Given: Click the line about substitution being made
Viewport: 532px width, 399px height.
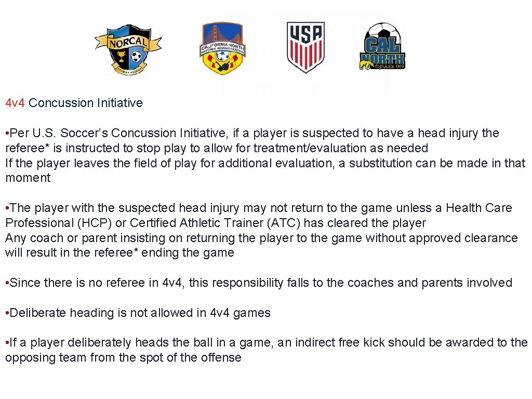Looking at the screenshot, I should [x=265, y=163].
